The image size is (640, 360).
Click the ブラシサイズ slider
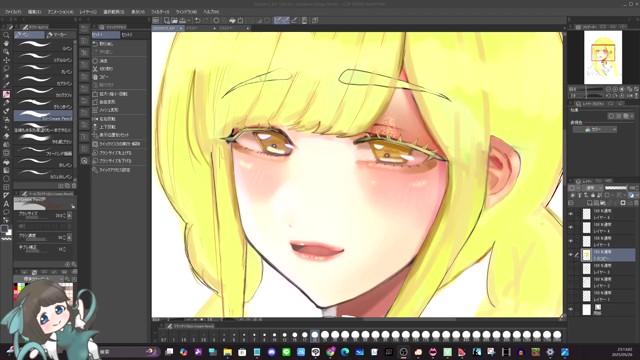[36, 218]
